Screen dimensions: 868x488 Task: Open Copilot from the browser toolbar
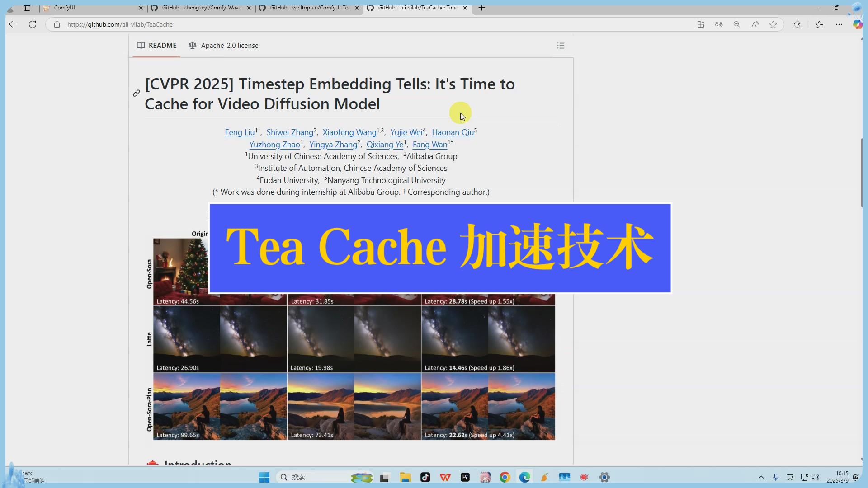pos(857,24)
